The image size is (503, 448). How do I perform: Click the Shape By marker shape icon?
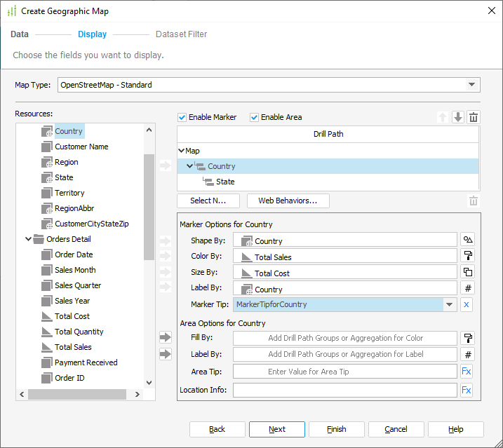[x=468, y=240]
